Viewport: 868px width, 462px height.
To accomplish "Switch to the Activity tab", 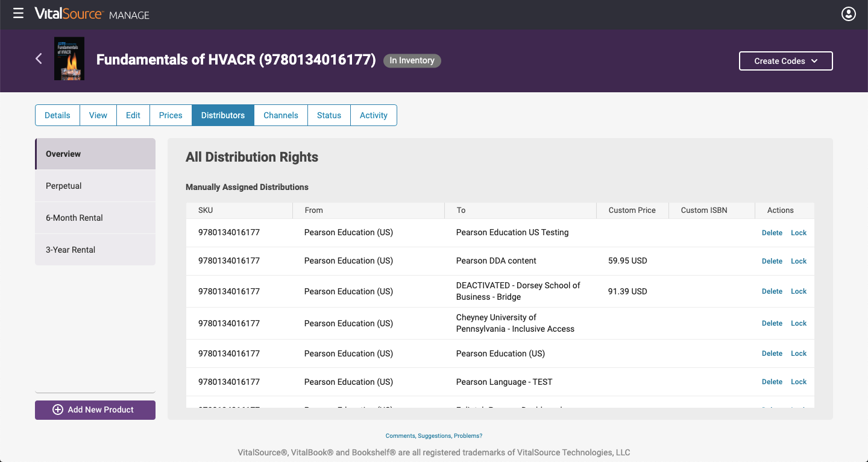I will click(x=373, y=115).
